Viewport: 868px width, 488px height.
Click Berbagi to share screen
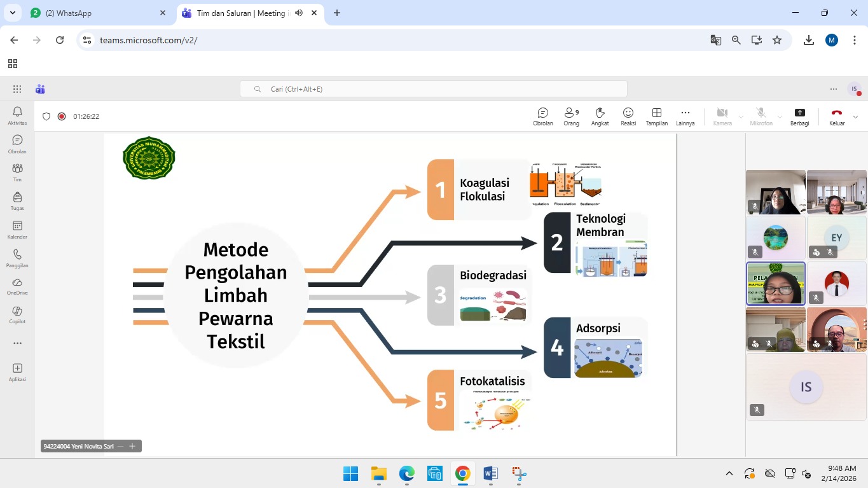[x=799, y=116]
